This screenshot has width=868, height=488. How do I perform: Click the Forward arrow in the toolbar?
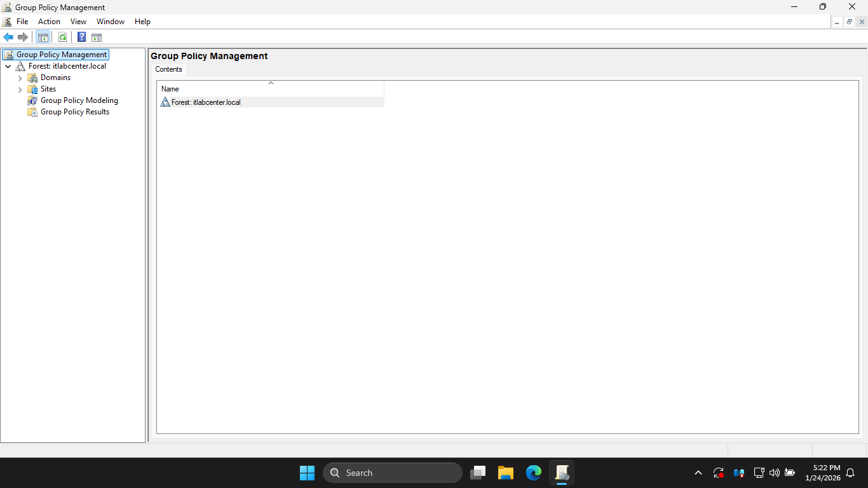pos(23,37)
